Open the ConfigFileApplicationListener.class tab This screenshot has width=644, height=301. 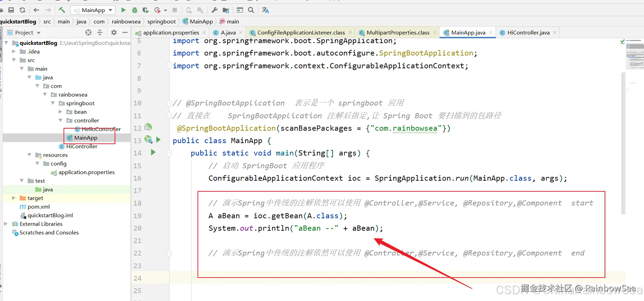(301, 32)
